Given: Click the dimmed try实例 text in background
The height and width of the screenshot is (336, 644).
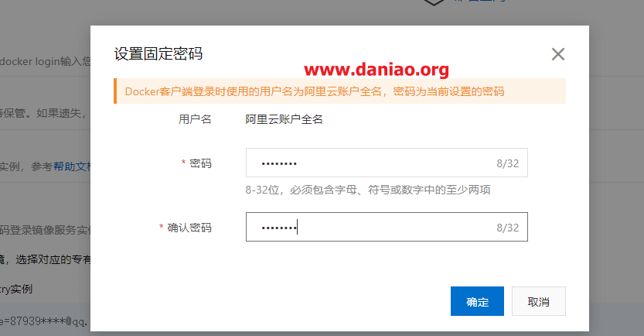Looking at the screenshot, I should [16, 289].
